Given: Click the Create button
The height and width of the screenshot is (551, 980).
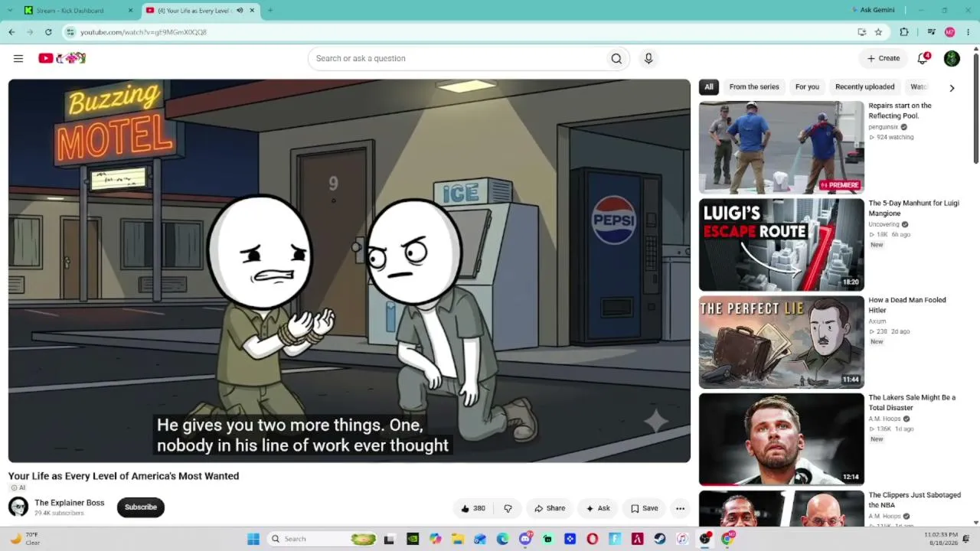Looking at the screenshot, I should [884, 58].
